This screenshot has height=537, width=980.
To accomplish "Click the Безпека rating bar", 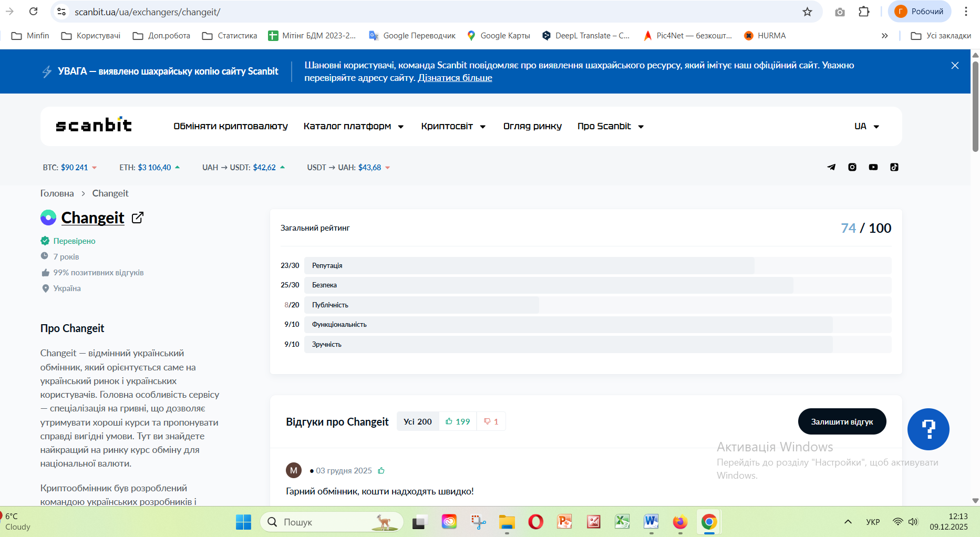I will pos(598,285).
